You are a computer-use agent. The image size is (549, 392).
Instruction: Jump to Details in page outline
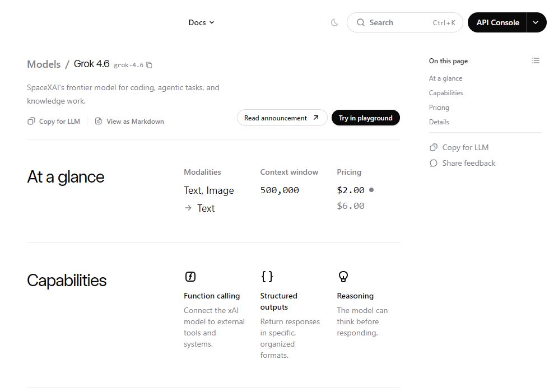pos(439,122)
